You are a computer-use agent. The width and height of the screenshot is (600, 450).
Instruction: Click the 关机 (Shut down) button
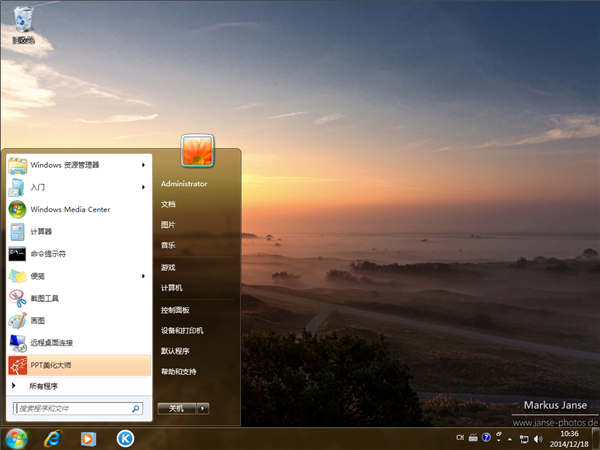176,408
